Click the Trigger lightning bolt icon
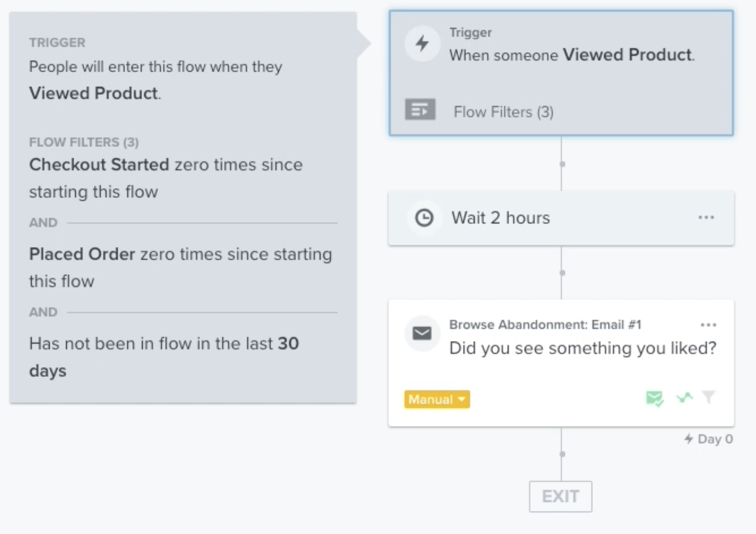This screenshot has width=756, height=534. [422, 44]
